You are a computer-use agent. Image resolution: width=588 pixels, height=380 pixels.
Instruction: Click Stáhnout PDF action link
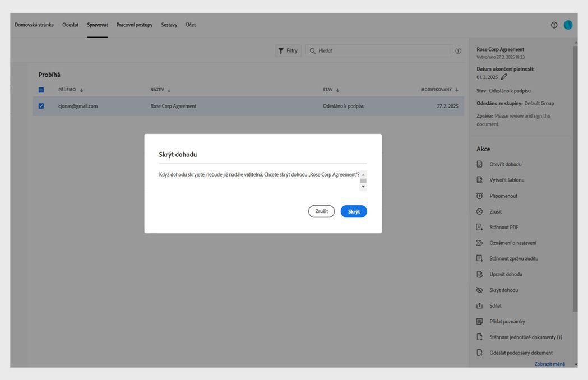[x=504, y=228]
